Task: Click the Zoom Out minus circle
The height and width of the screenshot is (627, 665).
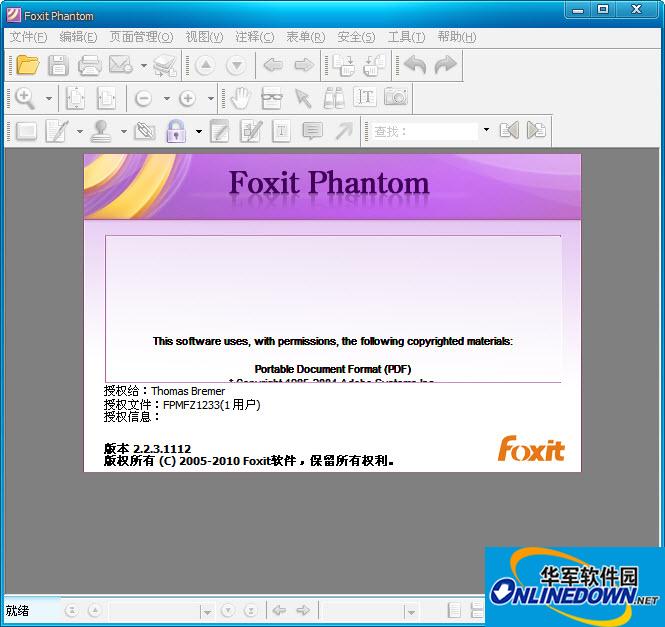Action: [x=143, y=98]
